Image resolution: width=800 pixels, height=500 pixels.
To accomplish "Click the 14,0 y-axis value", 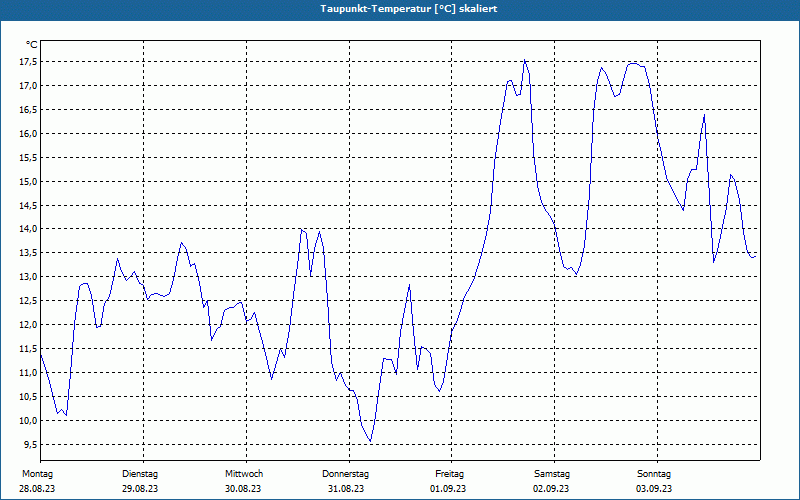I will pyautogui.click(x=28, y=229).
